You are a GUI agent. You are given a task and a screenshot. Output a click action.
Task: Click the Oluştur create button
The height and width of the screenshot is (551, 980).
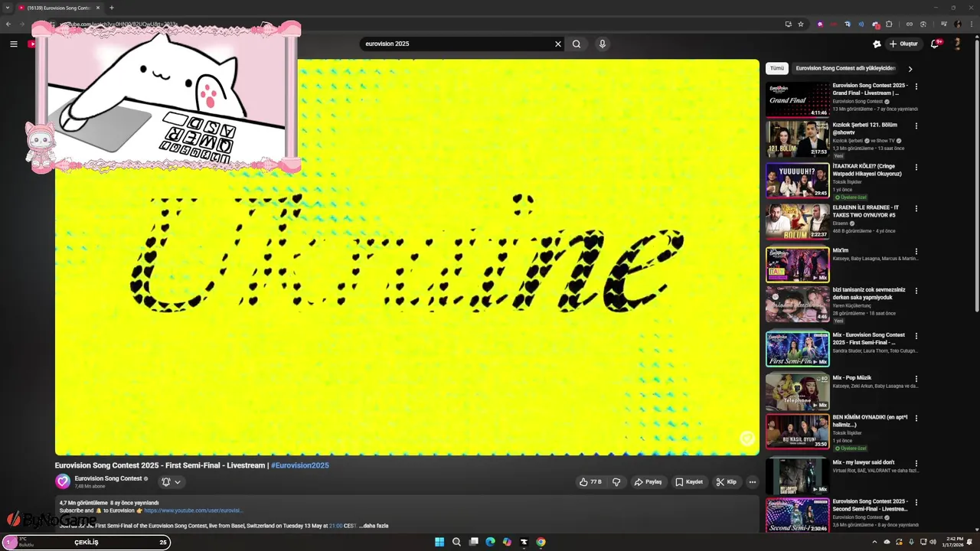[903, 44]
